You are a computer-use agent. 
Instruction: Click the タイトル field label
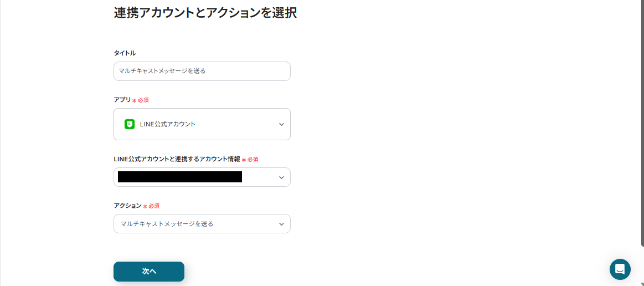[x=125, y=53]
